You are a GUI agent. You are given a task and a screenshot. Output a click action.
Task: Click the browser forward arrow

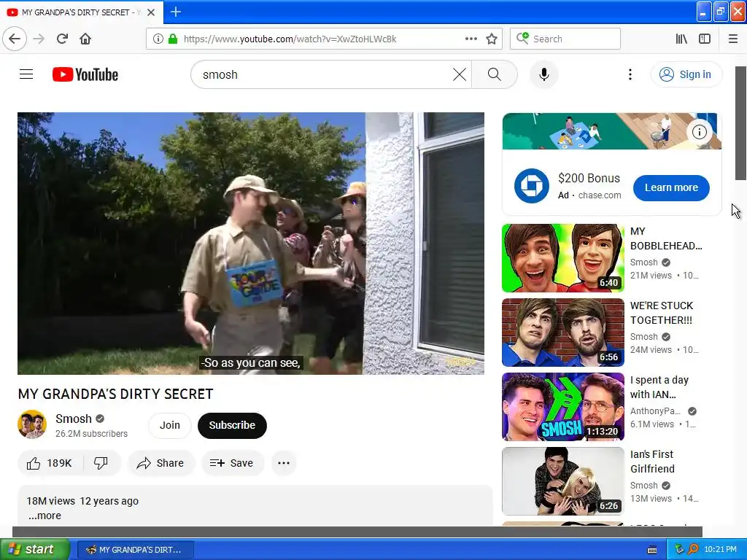39,39
